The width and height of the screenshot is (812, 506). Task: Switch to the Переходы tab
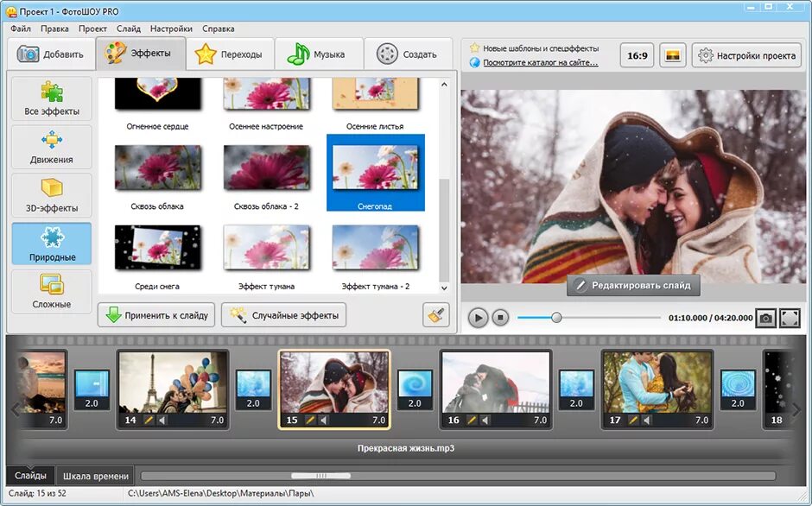(230, 54)
